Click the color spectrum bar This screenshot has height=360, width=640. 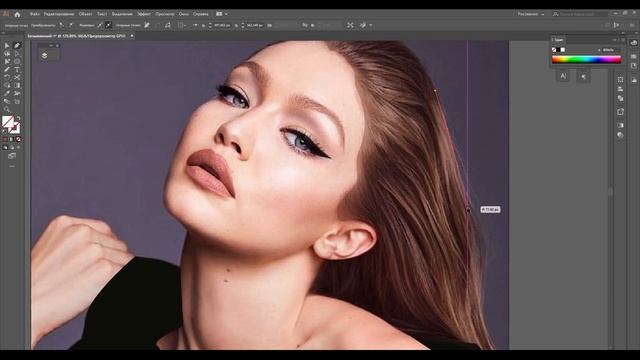pos(586,60)
